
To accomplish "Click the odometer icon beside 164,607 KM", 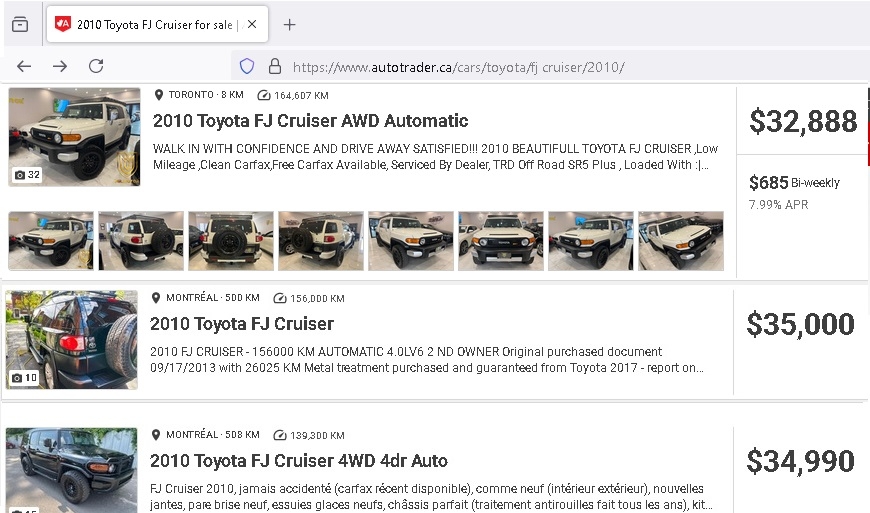I will pos(264,95).
